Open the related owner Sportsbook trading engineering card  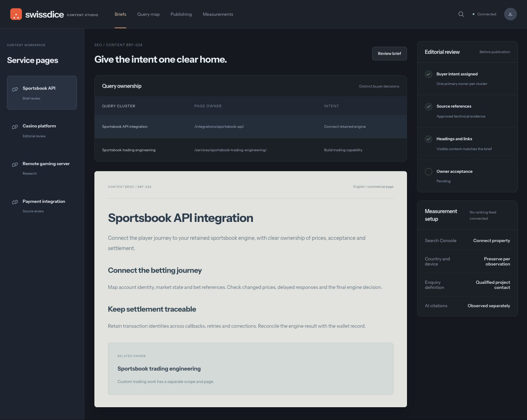click(251, 369)
